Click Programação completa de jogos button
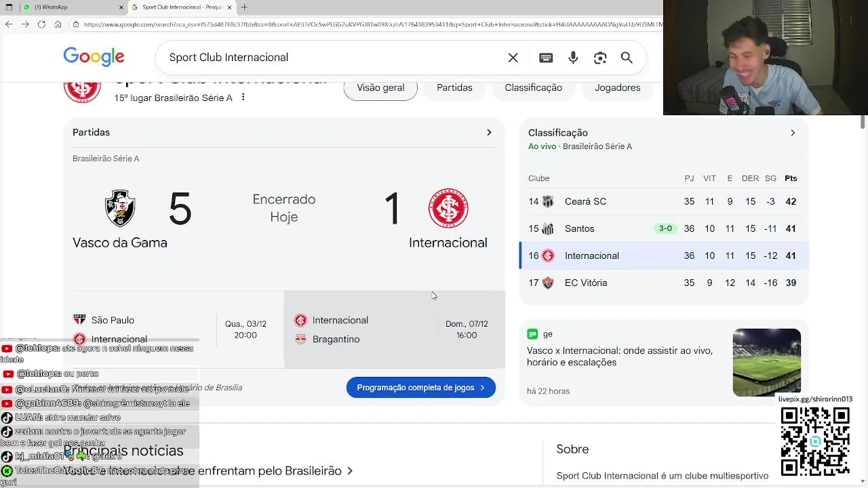 tap(421, 388)
